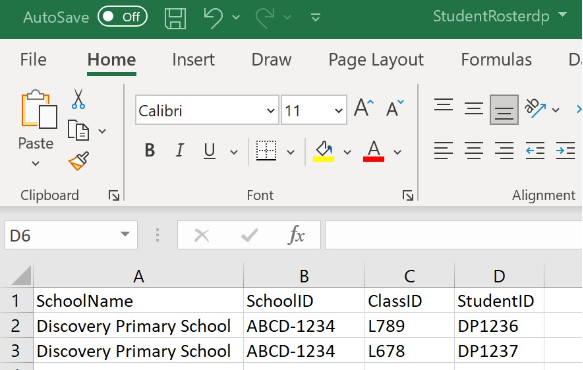Click cell containing L678
The width and height of the screenshot is (583, 370).
[x=409, y=351]
